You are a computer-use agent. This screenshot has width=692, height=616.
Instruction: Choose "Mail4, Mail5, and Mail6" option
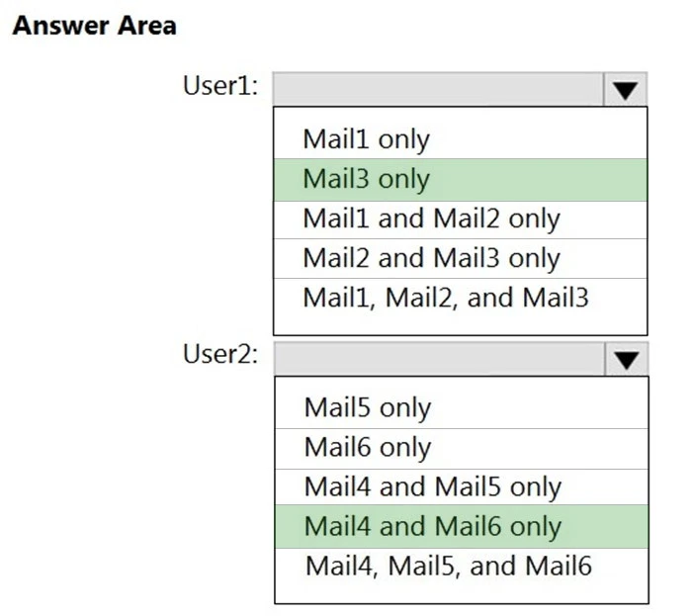pyautogui.click(x=447, y=566)
